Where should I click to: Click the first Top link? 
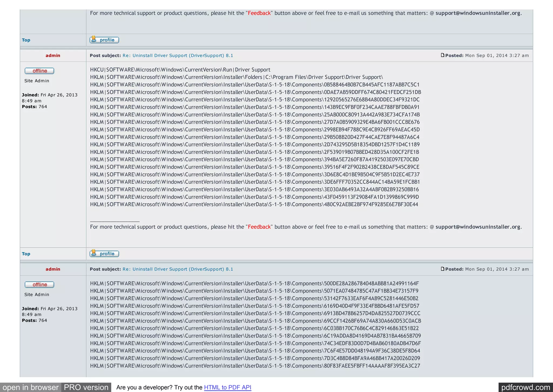[x=26, y=40]
